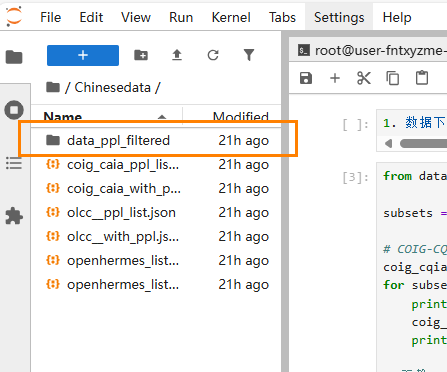Paste cells from clipboard icon
This screenshot has height=372, width=447.
422,78
